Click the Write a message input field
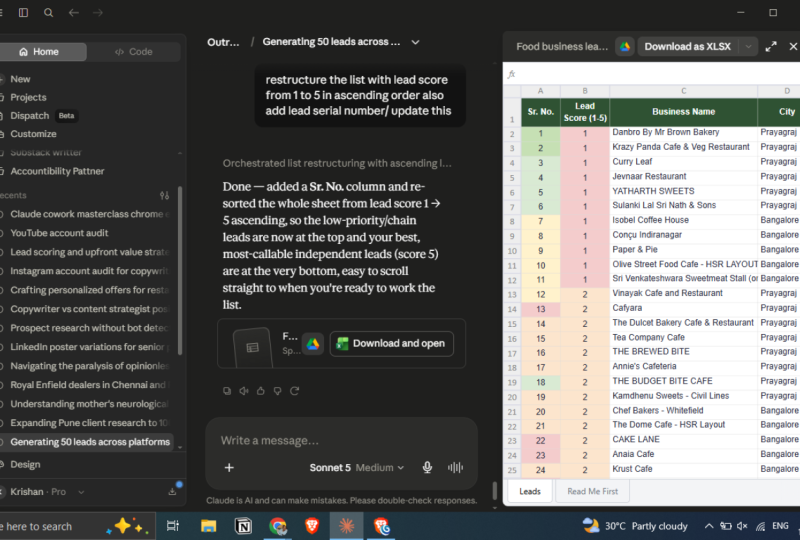Image resolution: width=800 pixels, height=540 pixels. coord(341,440)
